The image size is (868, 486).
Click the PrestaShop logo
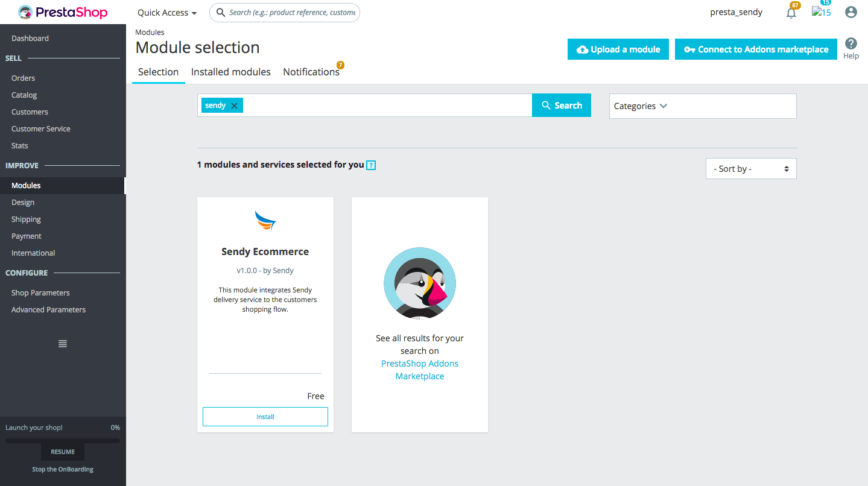point(63,12)
